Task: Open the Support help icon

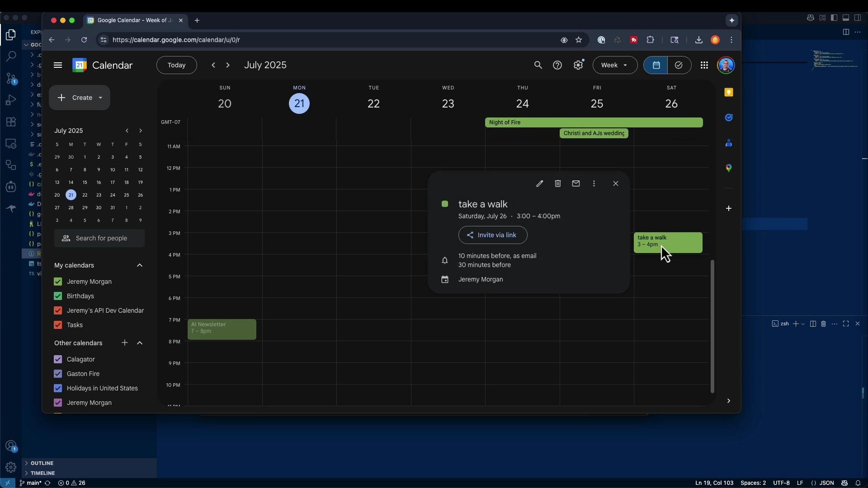Action: [x=557, y=65]
